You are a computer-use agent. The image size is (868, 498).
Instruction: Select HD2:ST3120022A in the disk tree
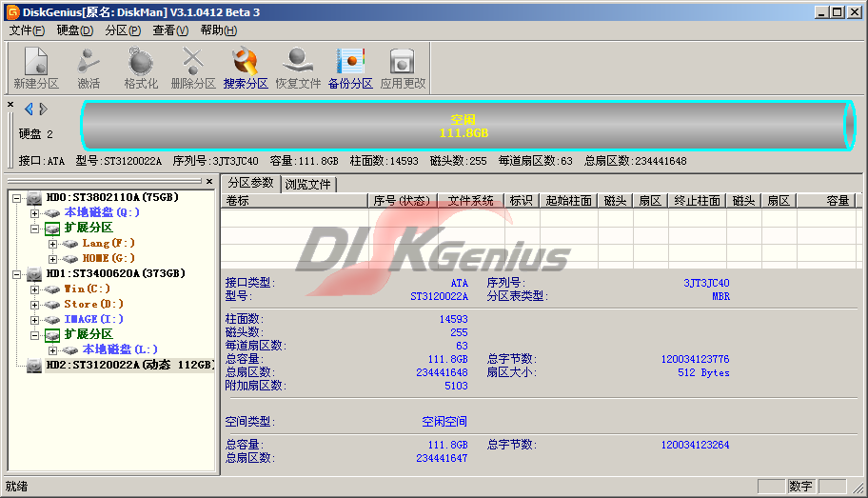(x=129, y=365)
